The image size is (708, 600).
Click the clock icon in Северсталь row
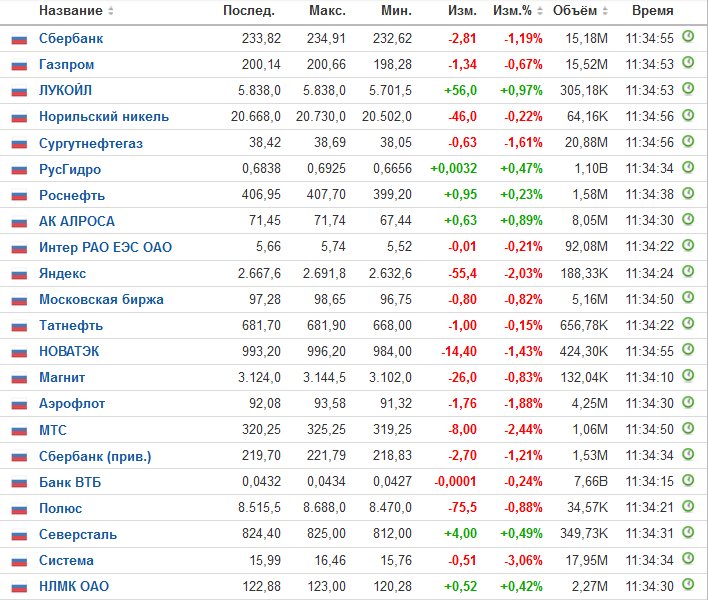point(688,532)
